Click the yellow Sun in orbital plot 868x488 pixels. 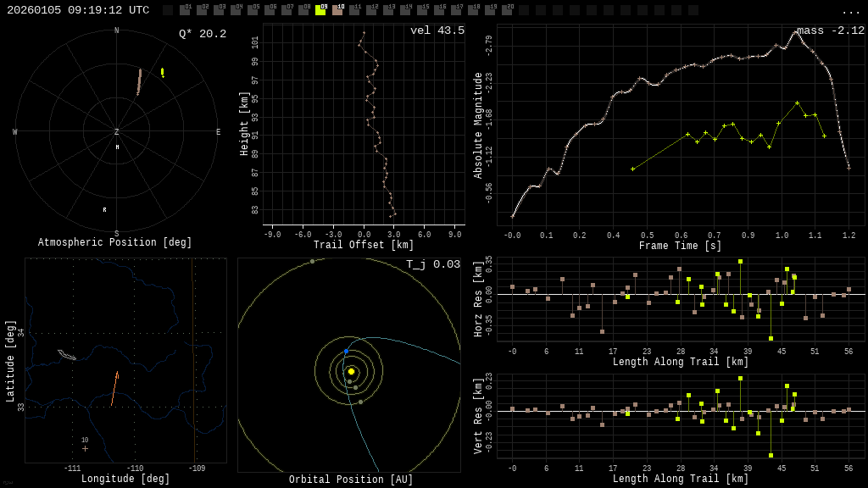[x=351, y=371]
